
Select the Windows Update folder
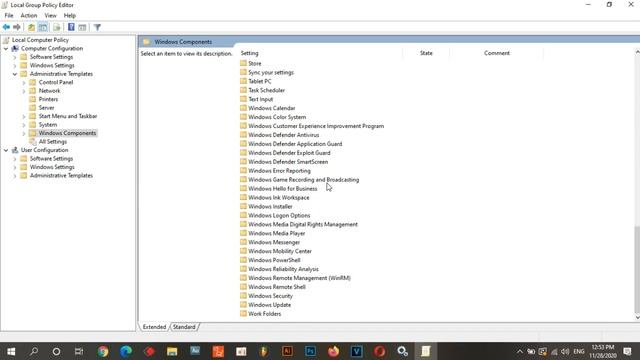click(269, 305)
